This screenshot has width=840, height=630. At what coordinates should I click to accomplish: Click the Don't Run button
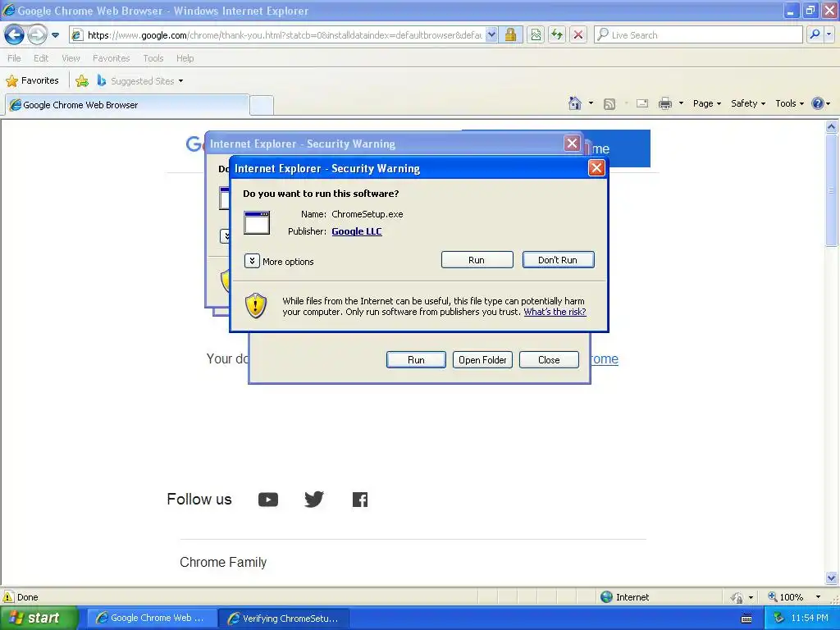pyautogui.click(x=558, y=260)
